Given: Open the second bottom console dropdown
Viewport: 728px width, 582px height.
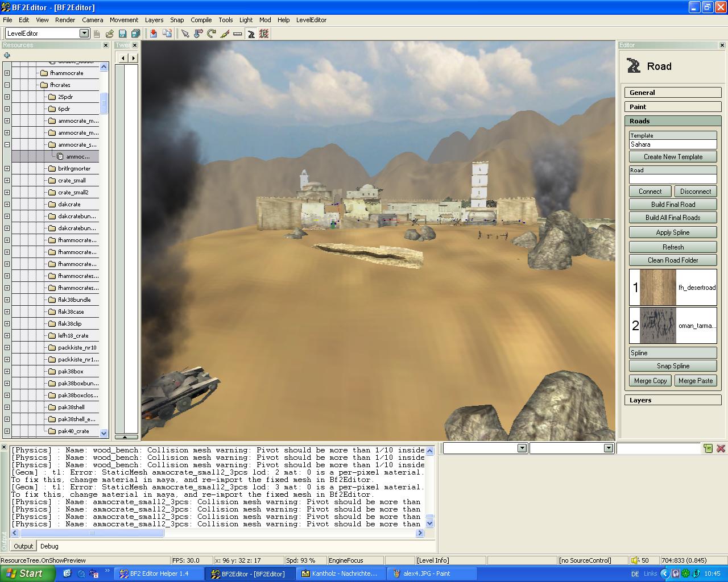Looking at the screenshot, I should tap(609, 448).
